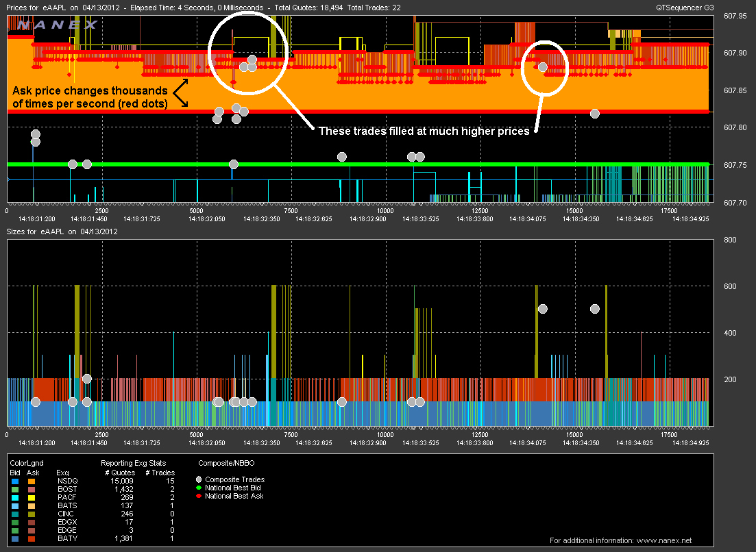The width and height of the screenshot is (756, 552).
Task: Click the '607.75' price axis label
Action: [x=735, y=165]
